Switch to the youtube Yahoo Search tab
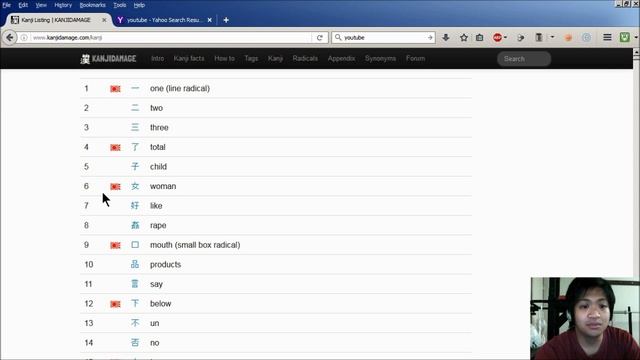 click(164, 20)
